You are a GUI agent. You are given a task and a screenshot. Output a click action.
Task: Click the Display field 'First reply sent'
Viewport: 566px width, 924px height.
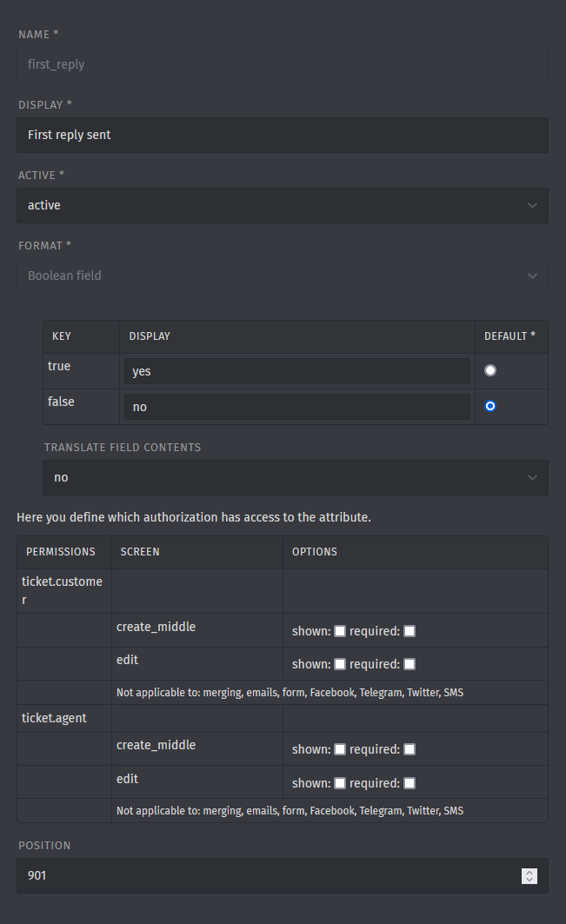coord(283,136)
